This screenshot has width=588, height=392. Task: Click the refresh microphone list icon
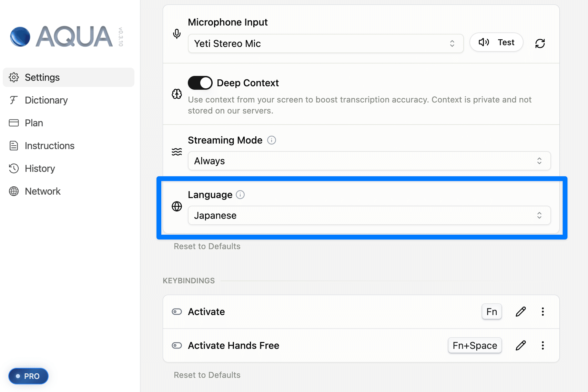click(540, 43)
